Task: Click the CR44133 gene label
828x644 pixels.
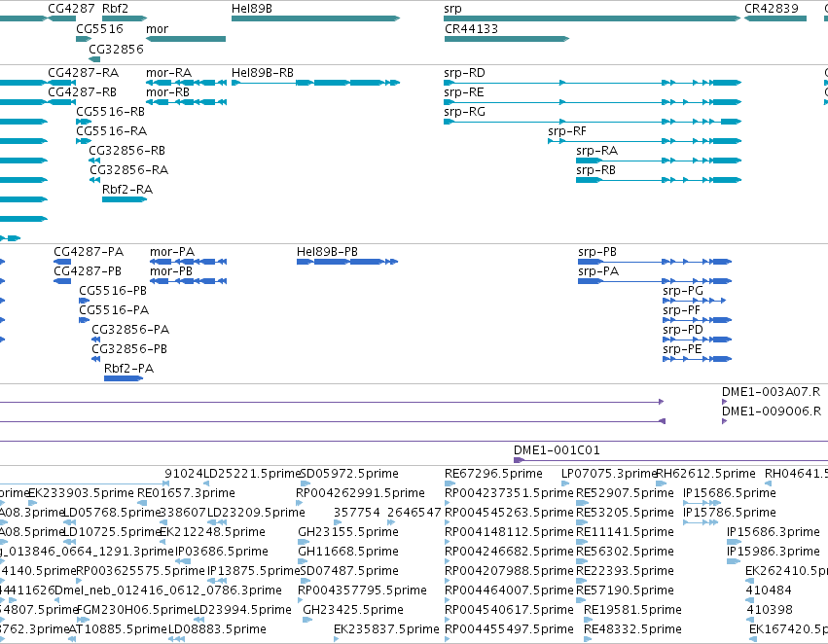Action: [471, 28]
